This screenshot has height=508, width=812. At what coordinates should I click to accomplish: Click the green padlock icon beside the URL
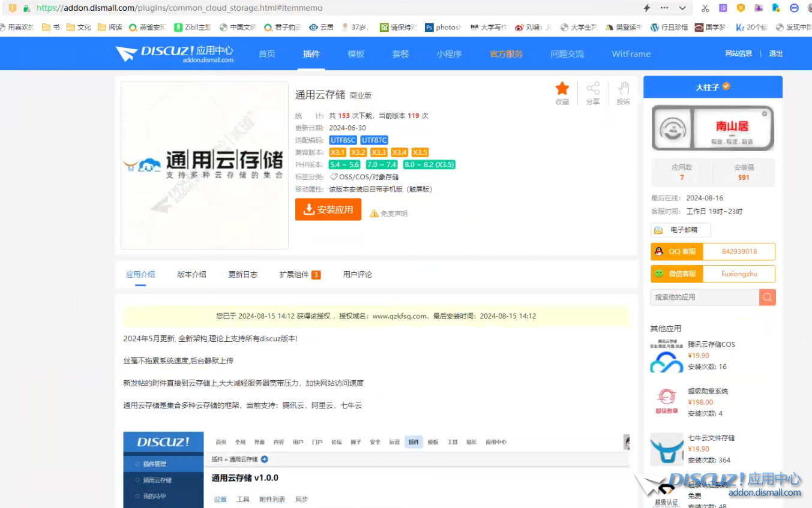pyautogui.click(x=26, y=8)
